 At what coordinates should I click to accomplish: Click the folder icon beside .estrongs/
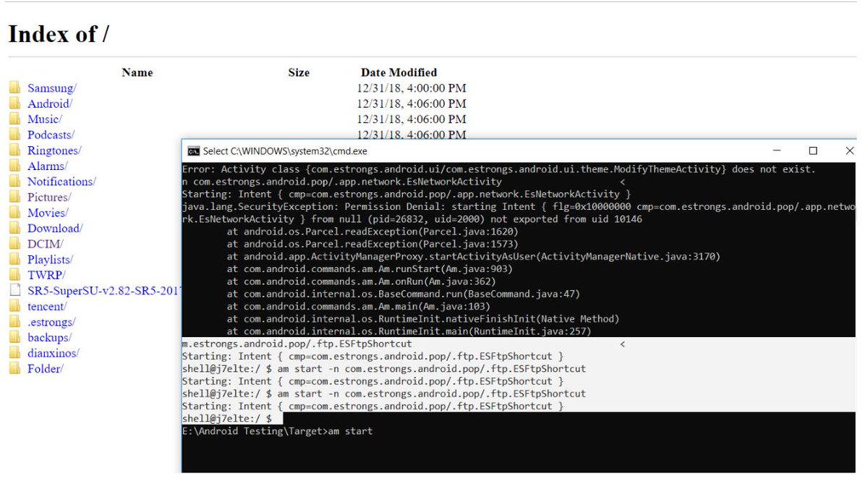point(14,322)
